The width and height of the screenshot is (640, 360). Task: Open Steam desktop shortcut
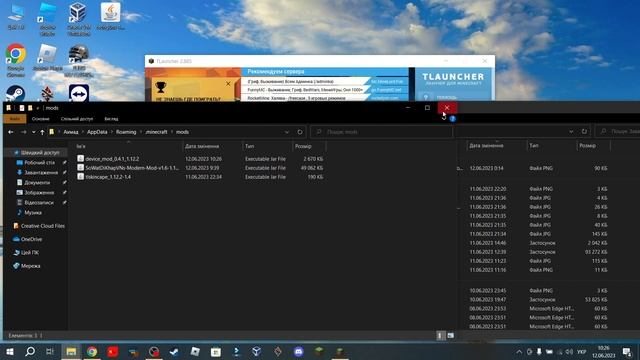16,93
